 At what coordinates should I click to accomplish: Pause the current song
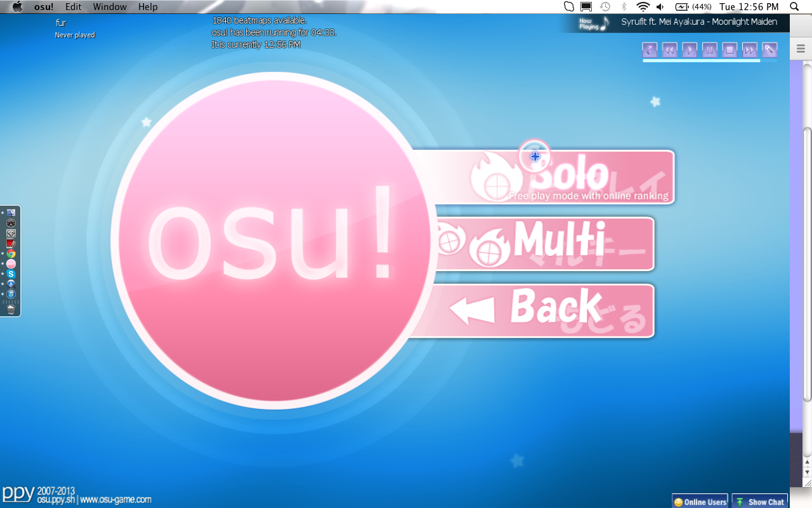click(710, 50)
